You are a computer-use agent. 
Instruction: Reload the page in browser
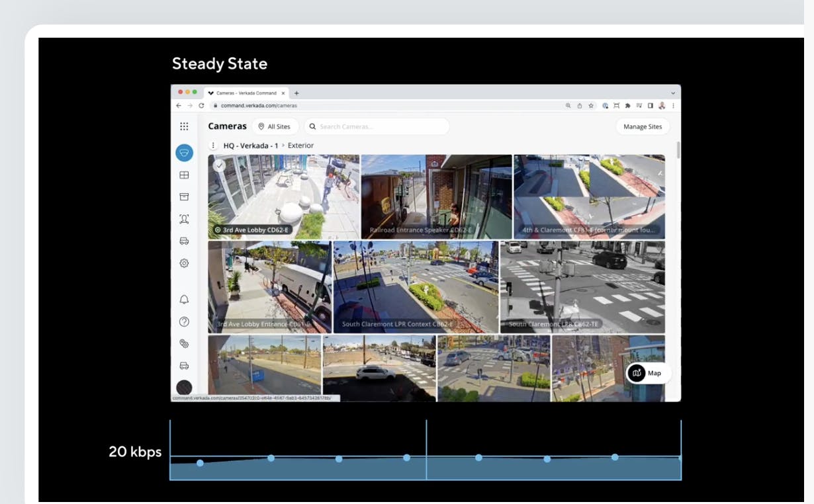coord(201,105)
